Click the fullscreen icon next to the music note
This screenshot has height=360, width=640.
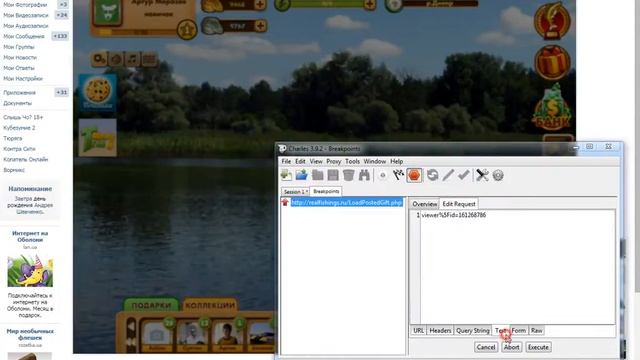click(x=149, y=59)
